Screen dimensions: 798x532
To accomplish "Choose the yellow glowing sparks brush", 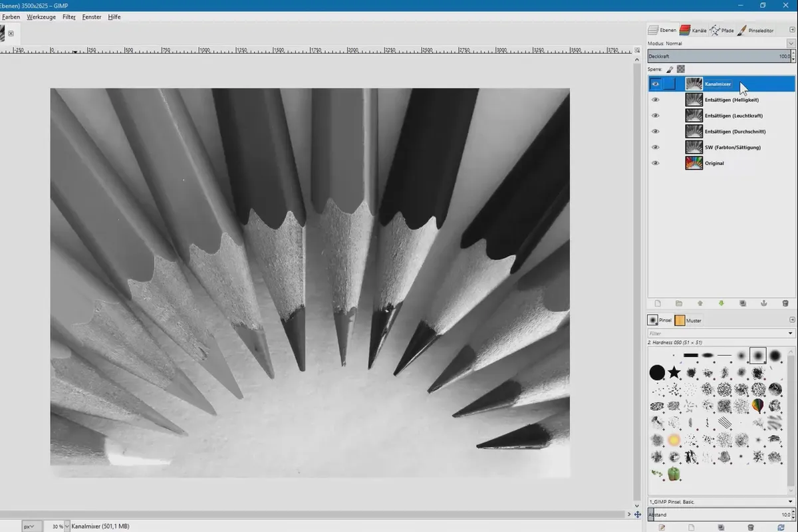I will [674, 440].
